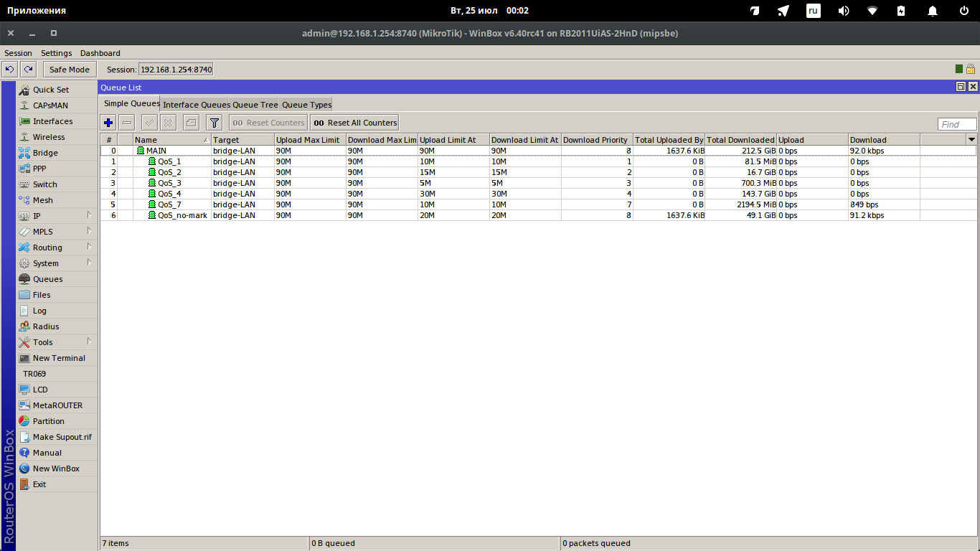Click the Reset All Counters button
This screenshot has height=551, width=980.
[354, 123]
